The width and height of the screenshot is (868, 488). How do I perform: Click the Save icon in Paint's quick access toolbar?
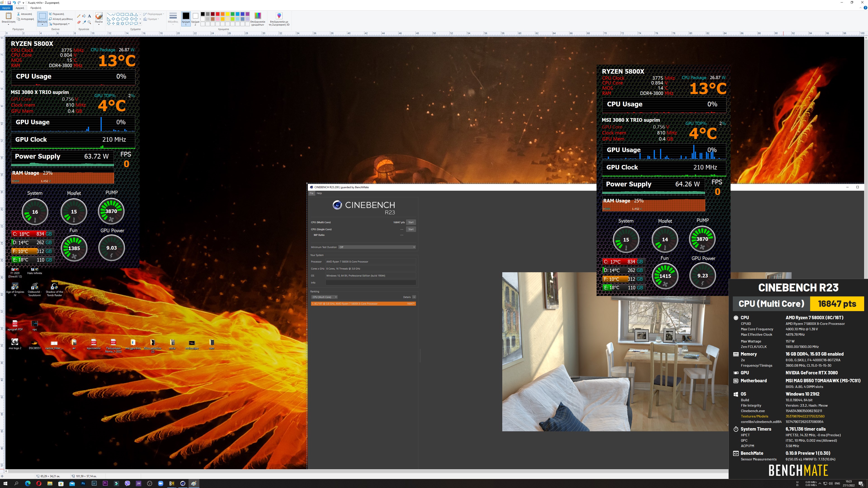click(x=9, y=2)
